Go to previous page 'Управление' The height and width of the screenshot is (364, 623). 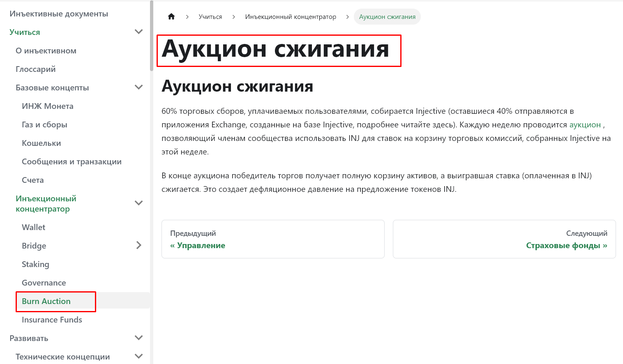coord(273,239)
